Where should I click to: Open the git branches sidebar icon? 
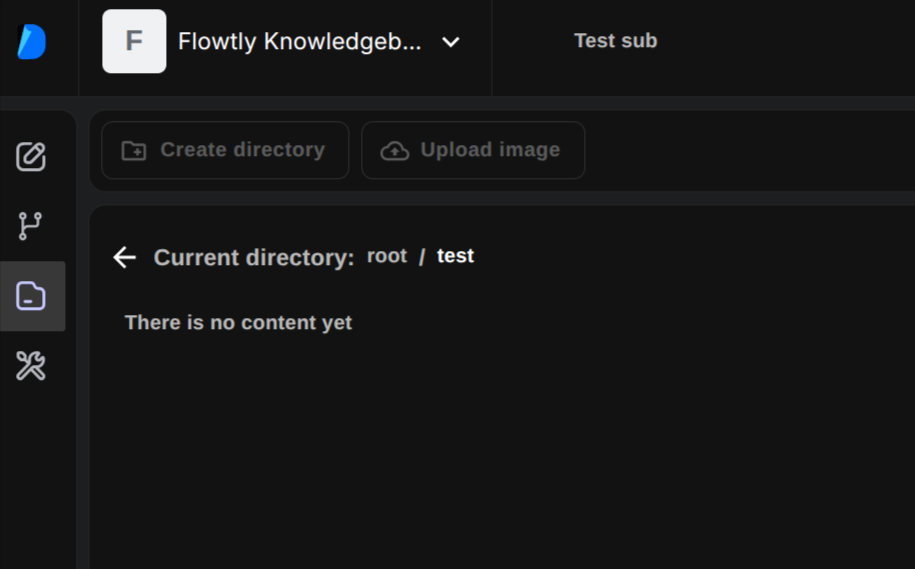(x=30, y=226)
